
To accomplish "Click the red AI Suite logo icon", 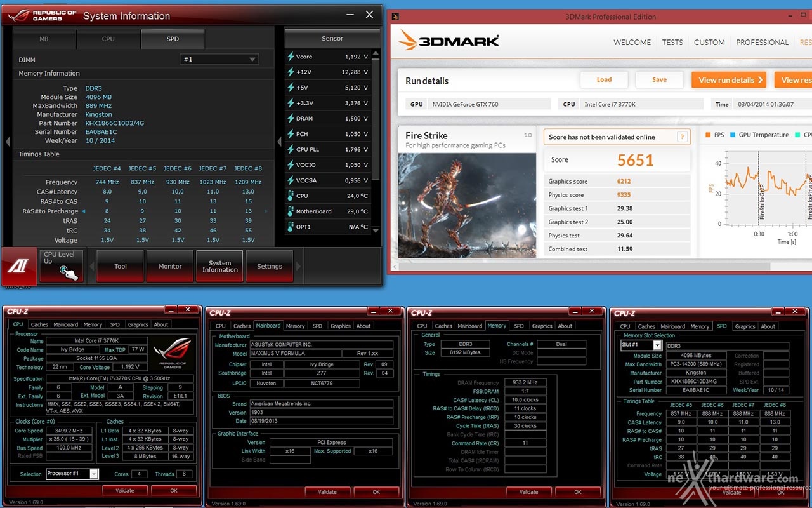I will point(18,267).
